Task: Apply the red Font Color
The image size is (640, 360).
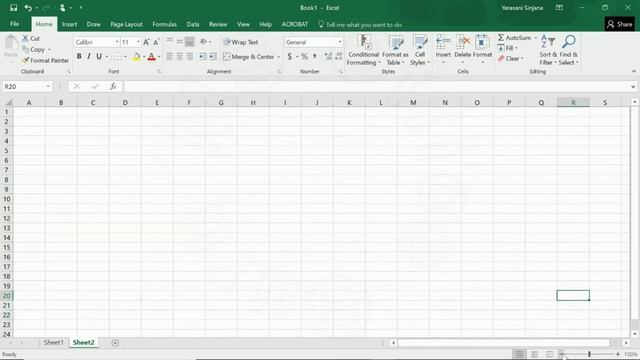Action: [x=151, y=56]
